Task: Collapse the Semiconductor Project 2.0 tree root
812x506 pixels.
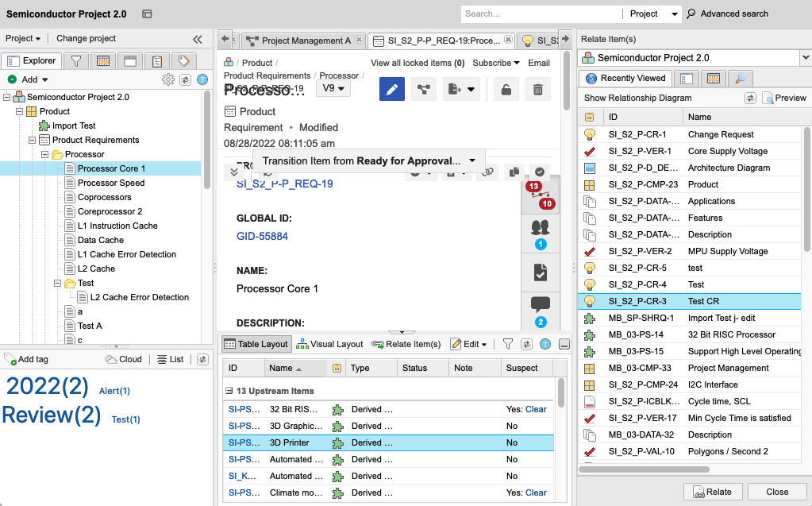Action: [x=6, y=97]
